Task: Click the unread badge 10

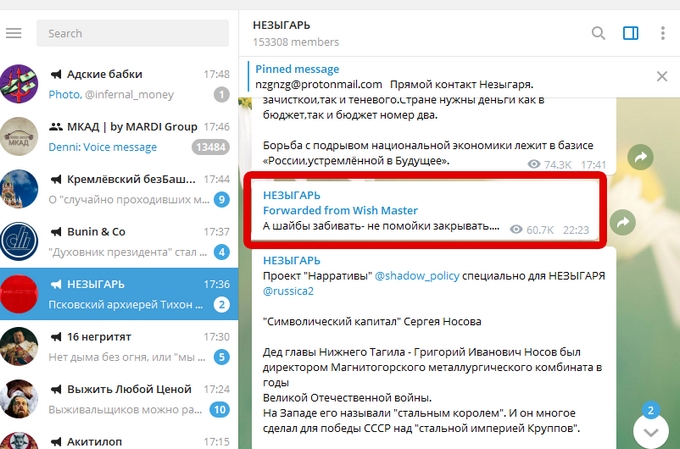Action: point(219,410)
